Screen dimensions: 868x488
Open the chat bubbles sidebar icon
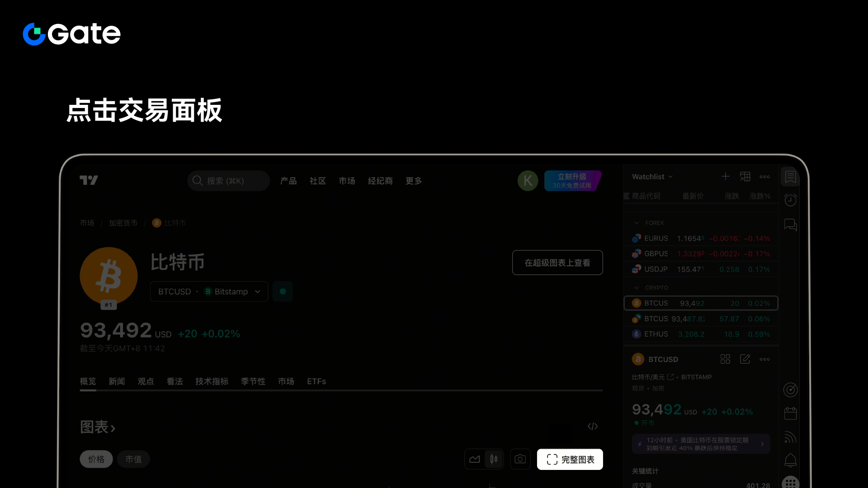pos(790,225)
